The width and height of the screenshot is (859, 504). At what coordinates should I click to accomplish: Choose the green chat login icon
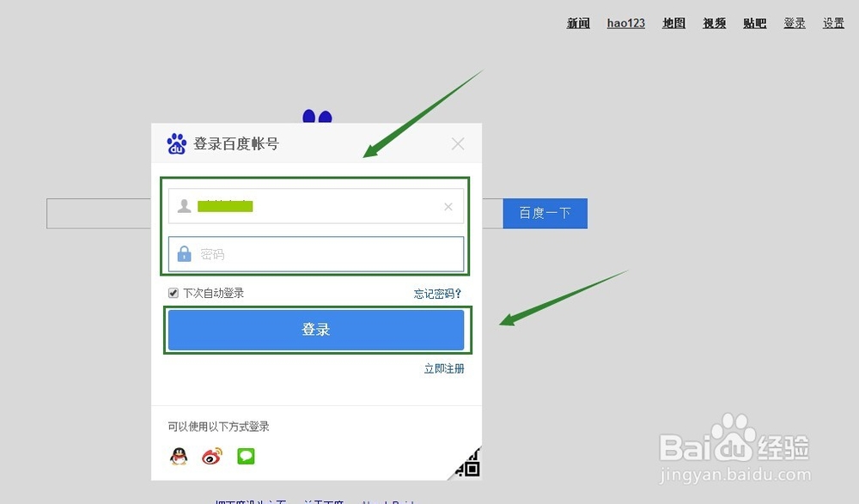coord(246,457)
